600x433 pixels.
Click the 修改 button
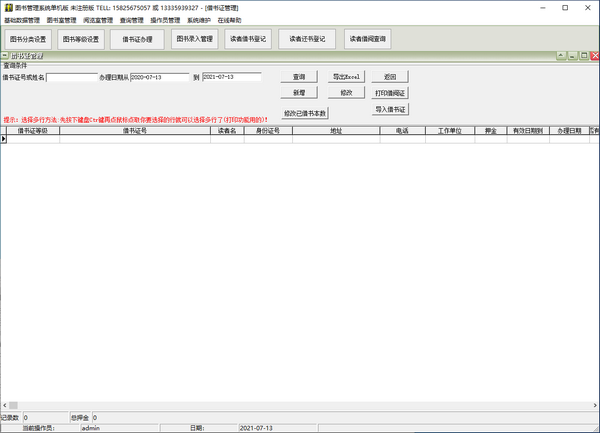click(x=346, y=93)
